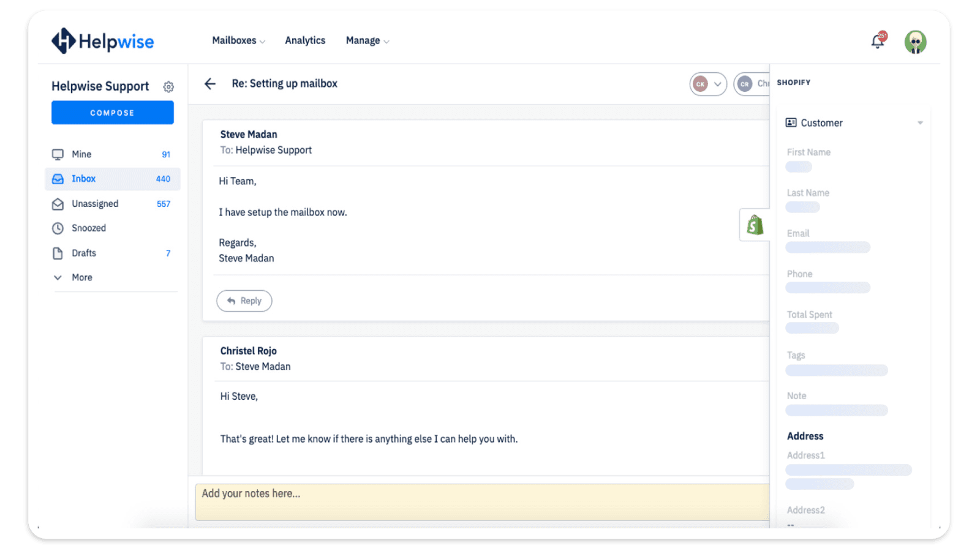The height and width of the screenshot is (551, 980).
Task: Open the Analytics menu item
Action: pyautogui.click(x=305, y=40)
